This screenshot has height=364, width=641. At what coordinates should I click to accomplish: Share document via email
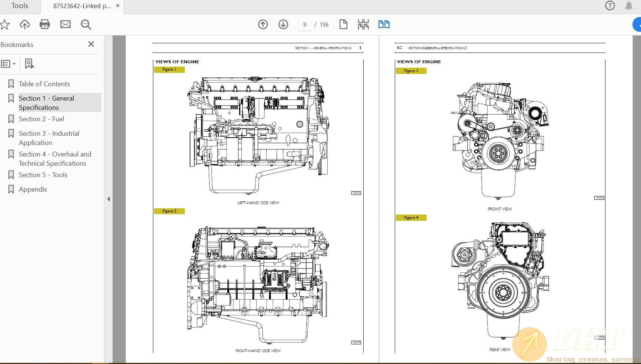click(65, 24)
